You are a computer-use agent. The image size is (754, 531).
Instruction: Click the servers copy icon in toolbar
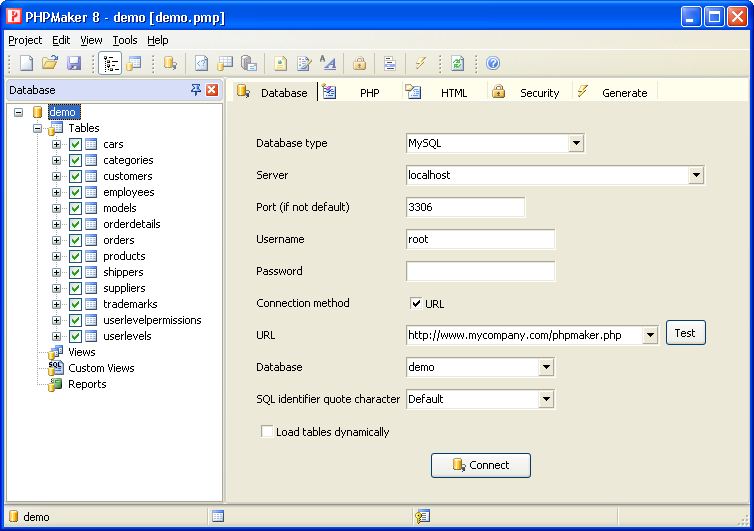(x=249, y=63)
